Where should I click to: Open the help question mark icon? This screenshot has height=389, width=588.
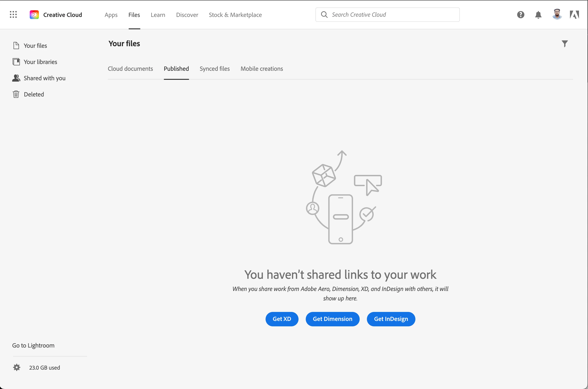click(521, 15)
